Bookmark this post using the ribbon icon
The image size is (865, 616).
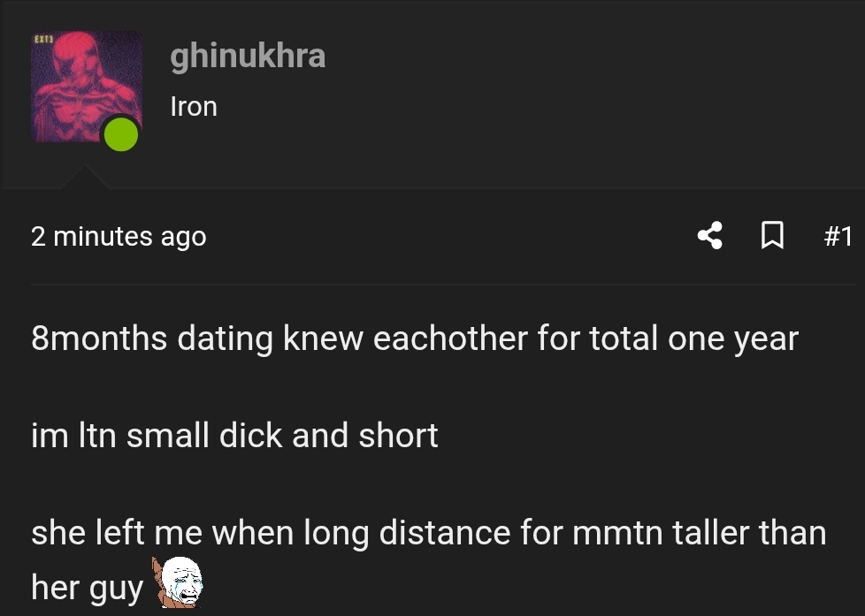(x=772, y=236)
